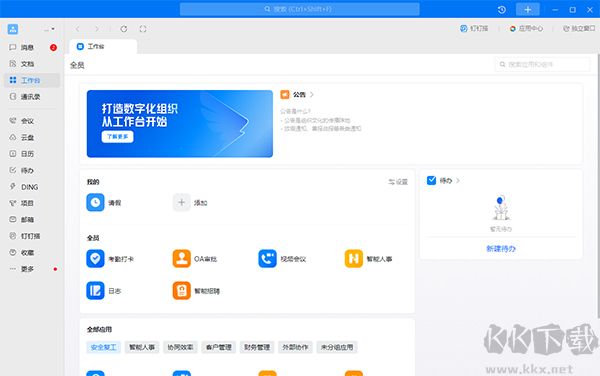Click the vertical scrollbar on the right edge

598,186
